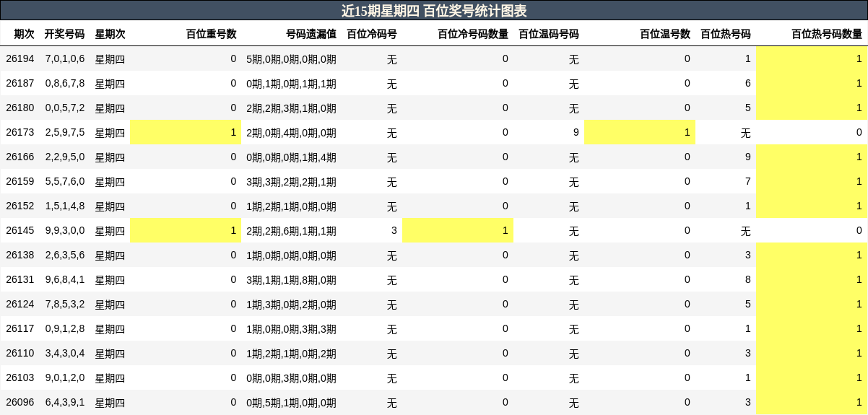Click omission values 2期,2期,3期,1期,0期

point(292,108)
